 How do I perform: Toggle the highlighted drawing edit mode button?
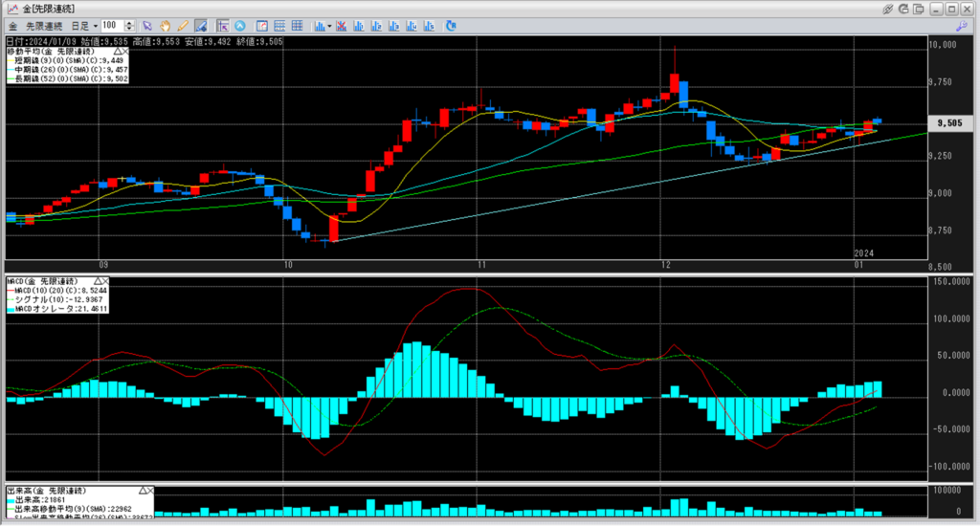200,24
